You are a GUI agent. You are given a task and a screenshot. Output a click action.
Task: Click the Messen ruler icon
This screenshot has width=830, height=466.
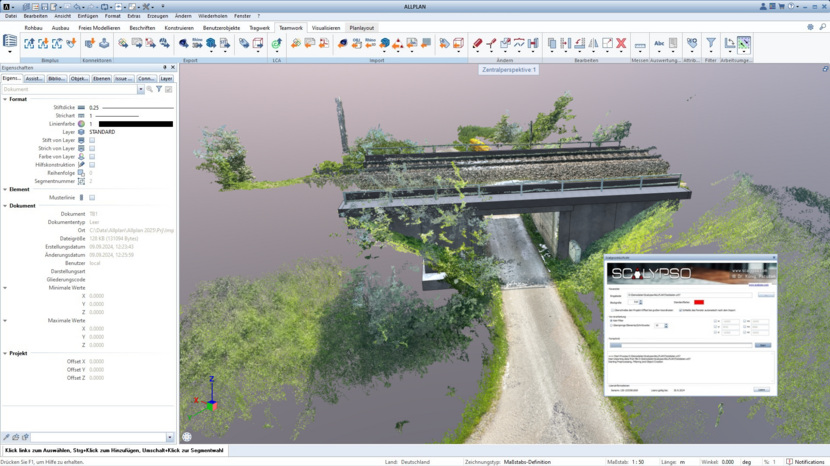coord(639,44)
